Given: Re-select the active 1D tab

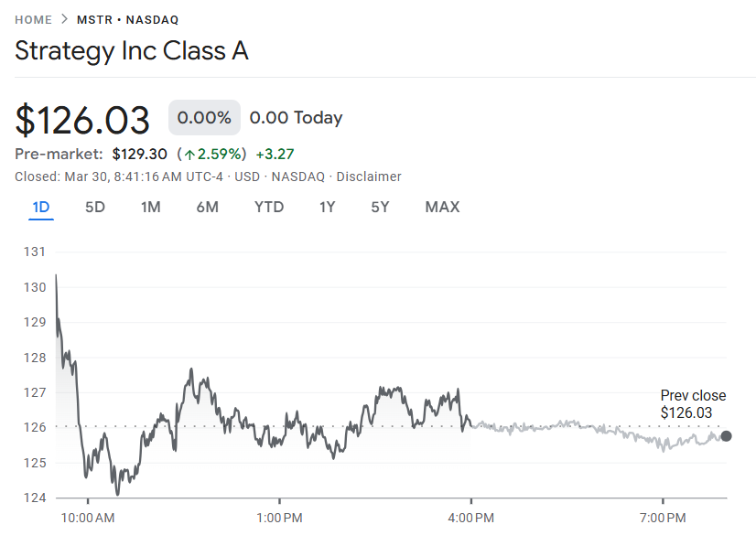Looking at the screenshot, I should click(40, 208).
